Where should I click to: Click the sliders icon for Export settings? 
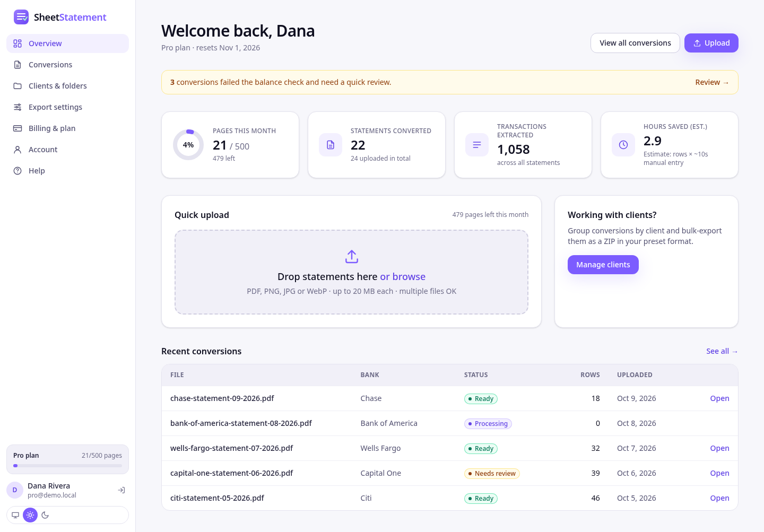18,107
